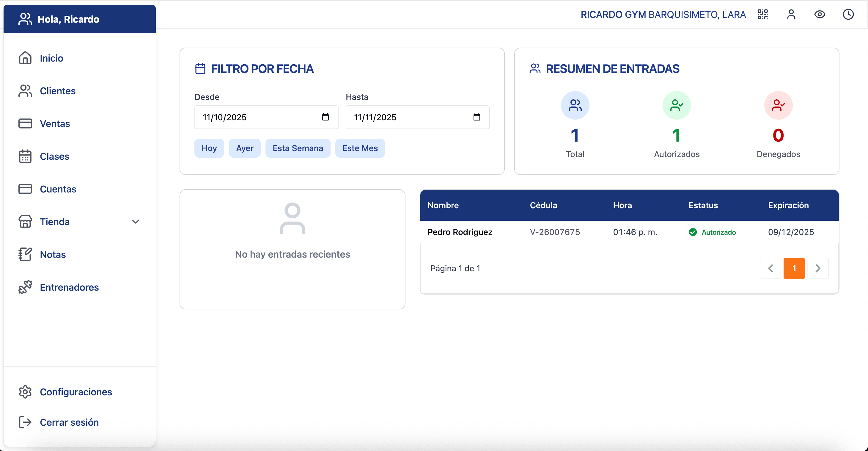The width and height of the screenshot is (868, 451).
Task: Click the Tienda store icon in sidebar
Action: coord(25,221)
